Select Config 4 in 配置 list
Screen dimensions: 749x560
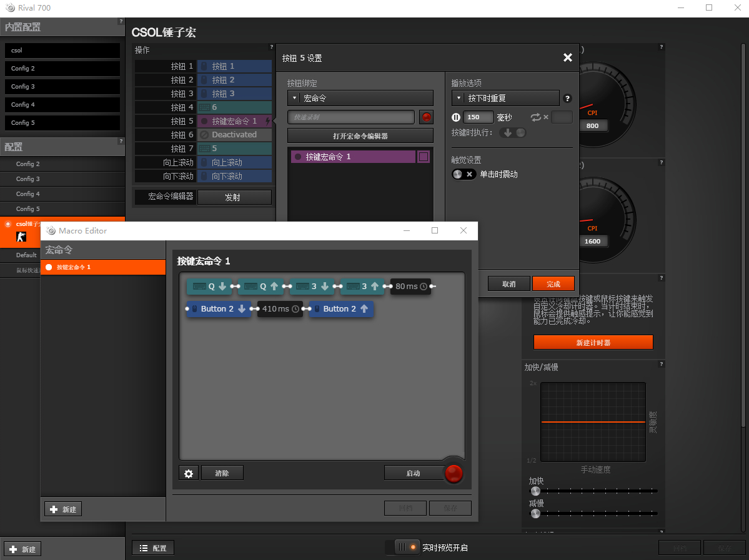coord(62,194)
